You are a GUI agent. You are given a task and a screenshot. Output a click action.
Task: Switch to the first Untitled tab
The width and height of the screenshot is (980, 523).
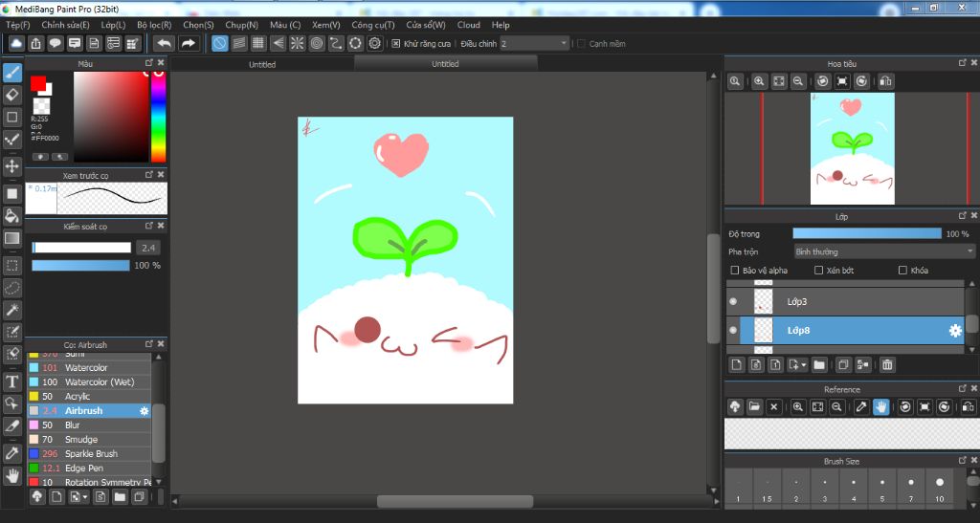coord(261,64)
